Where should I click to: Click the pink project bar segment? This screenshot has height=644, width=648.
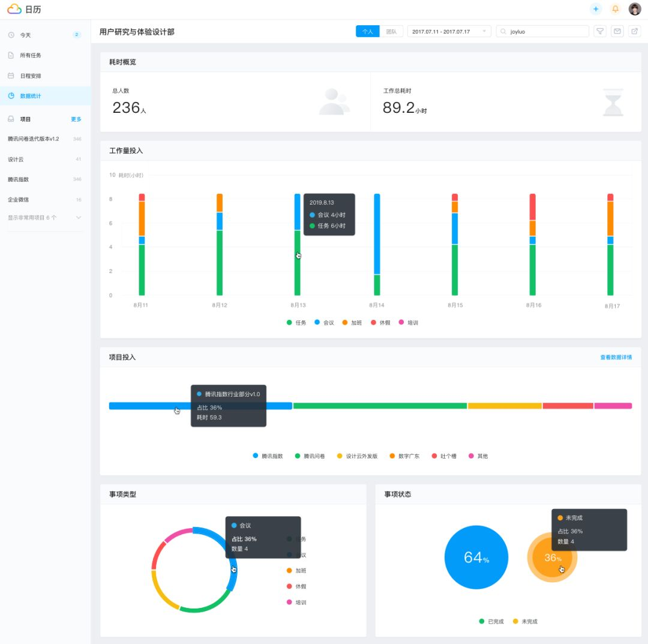coord(613,406)
